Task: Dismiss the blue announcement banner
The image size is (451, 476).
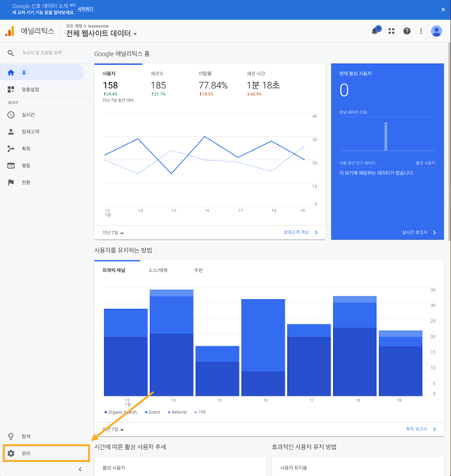Action: 443,10
